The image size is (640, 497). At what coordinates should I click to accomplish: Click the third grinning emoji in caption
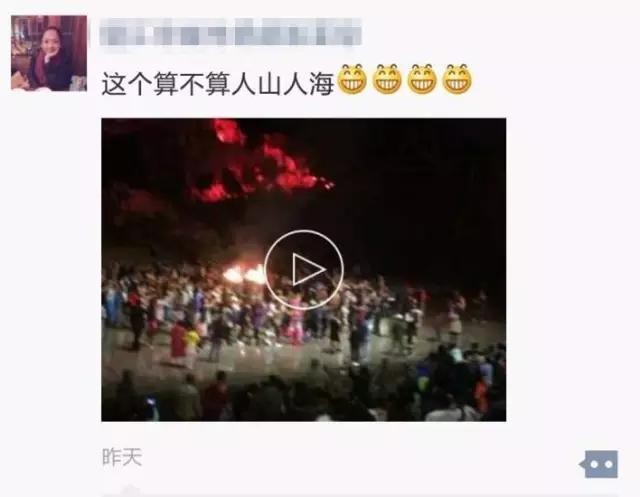click(422, 79)
